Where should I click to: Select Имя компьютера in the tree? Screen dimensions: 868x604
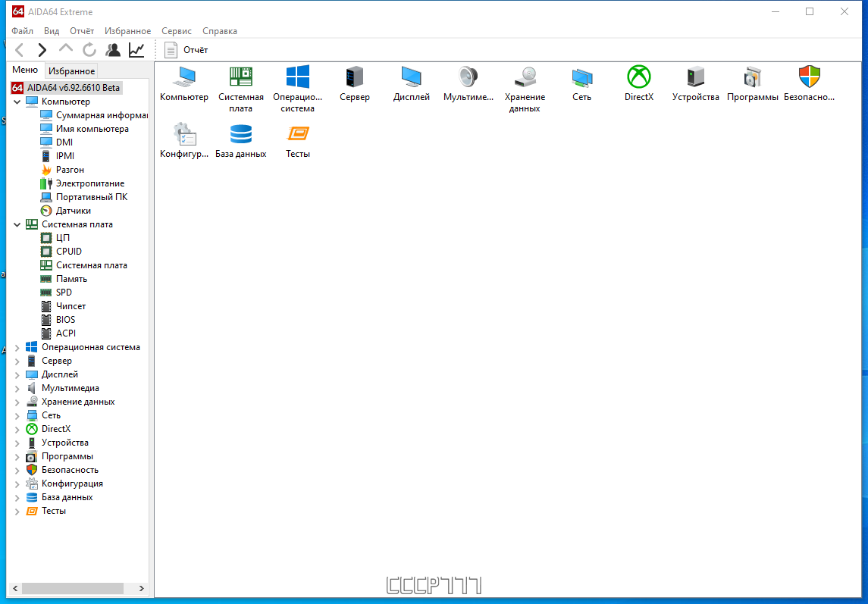click(85, 128)
